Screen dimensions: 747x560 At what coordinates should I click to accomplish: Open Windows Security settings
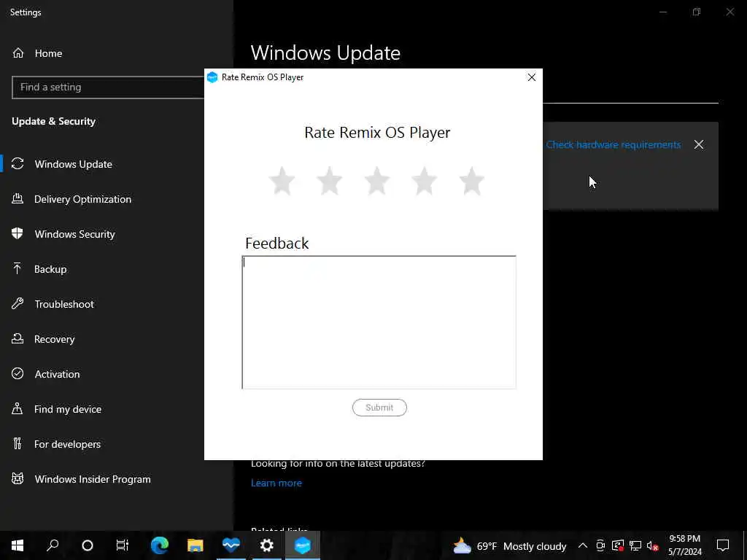[x=75, y=234]
